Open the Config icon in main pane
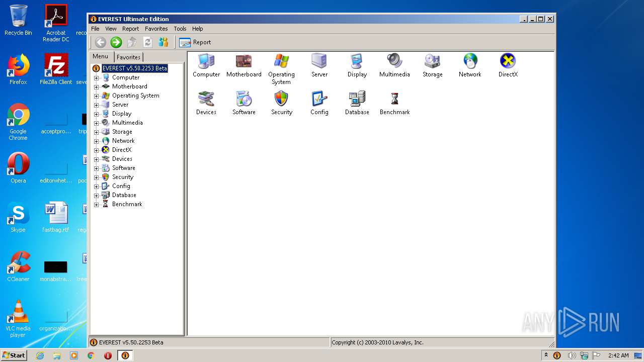 tap(319, 99)
